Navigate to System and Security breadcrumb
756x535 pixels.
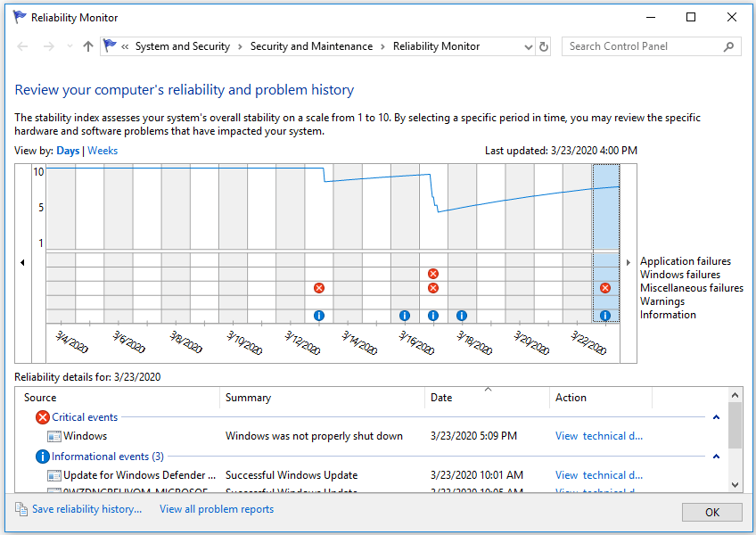182,45
